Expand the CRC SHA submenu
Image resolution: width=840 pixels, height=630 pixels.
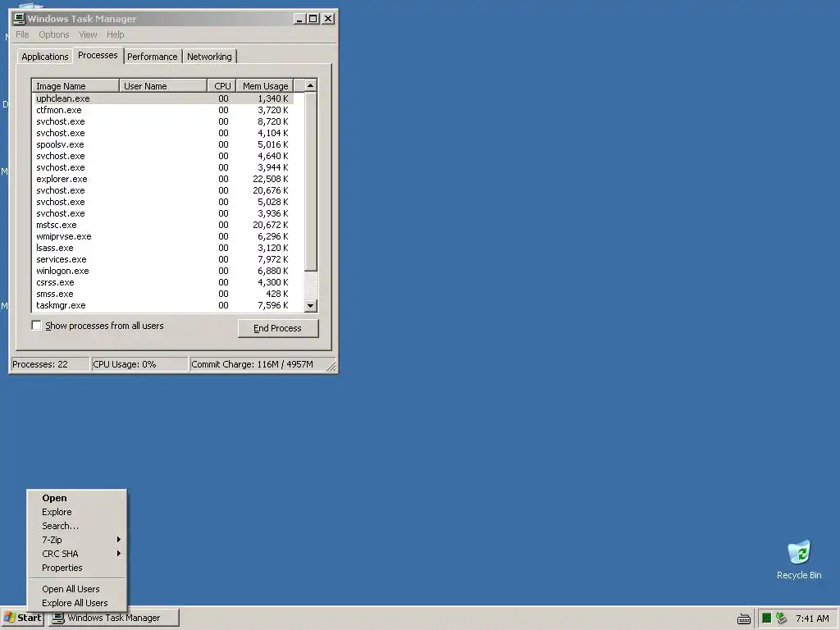[77, 554]
